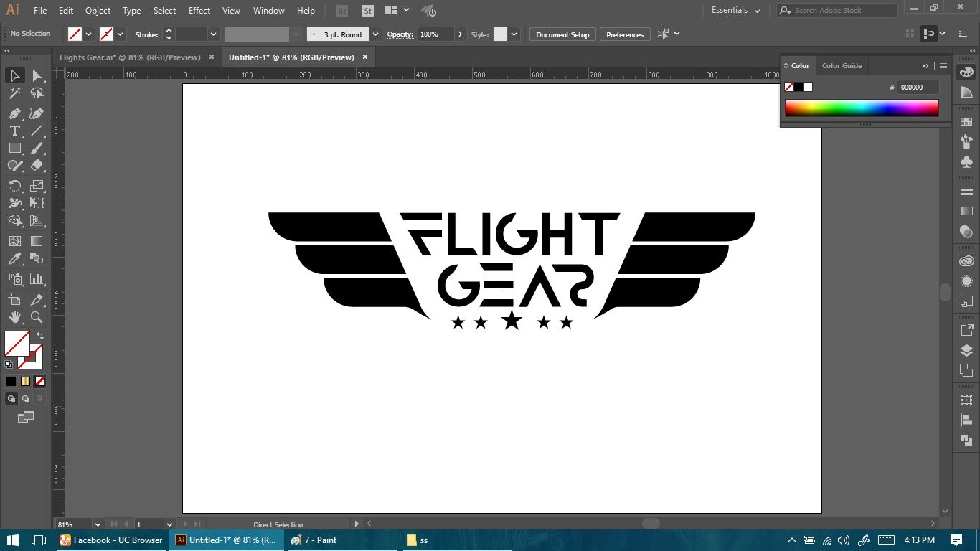Open Adobe Stock with St button
This screenshot has width=980, height=551.
pyautogui.click(x=368, y=11)
